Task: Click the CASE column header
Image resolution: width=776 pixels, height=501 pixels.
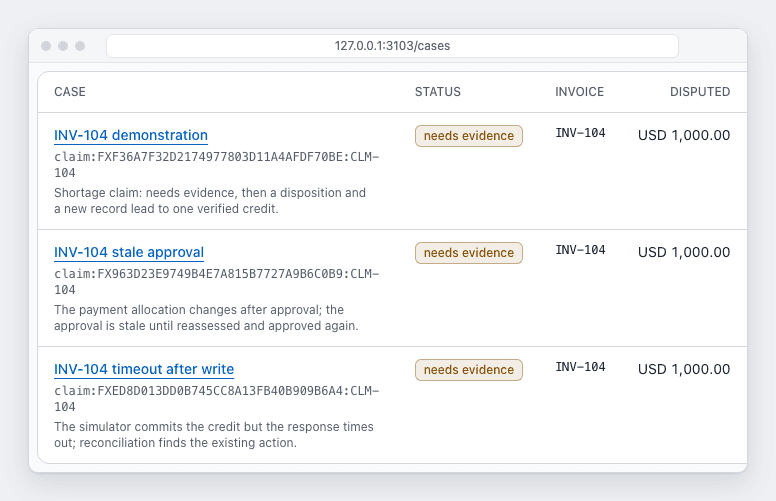Action: [70, 92]
